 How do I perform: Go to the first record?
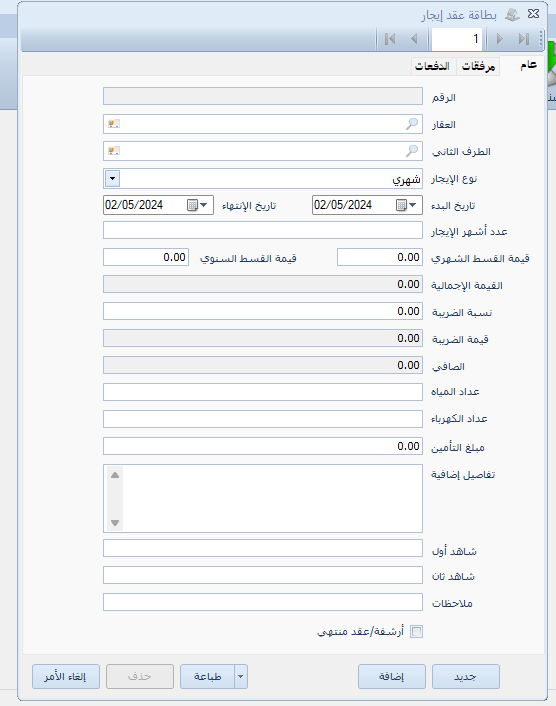pyautogui.click(x=390, y=39)
